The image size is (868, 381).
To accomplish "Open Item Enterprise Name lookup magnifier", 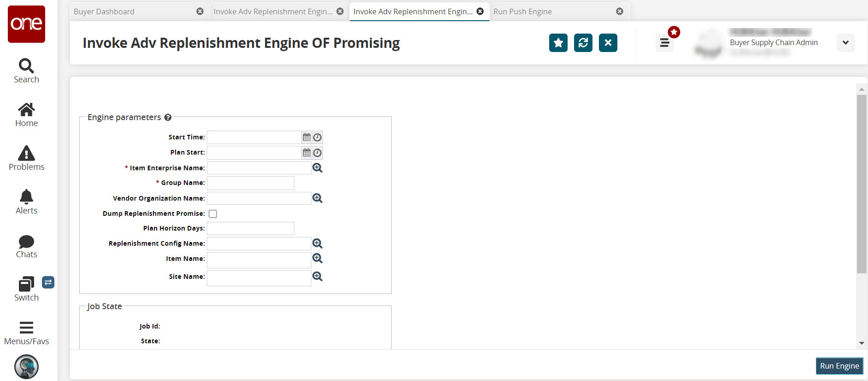I will (317, 168).
